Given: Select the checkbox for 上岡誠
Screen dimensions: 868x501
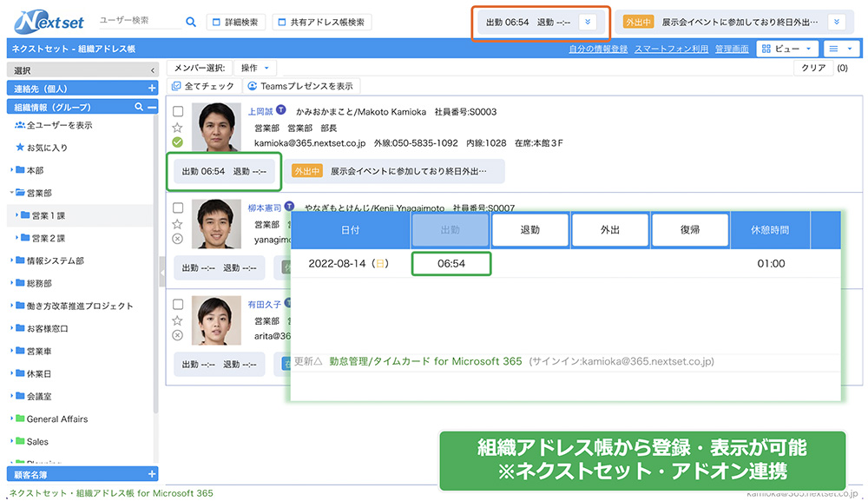Looking at the screenshot, I should click(x=178, y=111).
